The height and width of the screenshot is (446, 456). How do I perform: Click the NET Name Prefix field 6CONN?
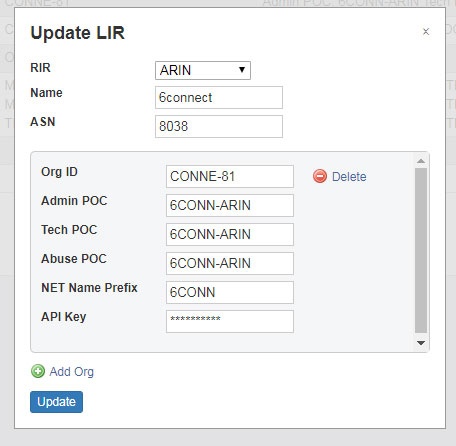pyautogui.click(x=230, y=292)
